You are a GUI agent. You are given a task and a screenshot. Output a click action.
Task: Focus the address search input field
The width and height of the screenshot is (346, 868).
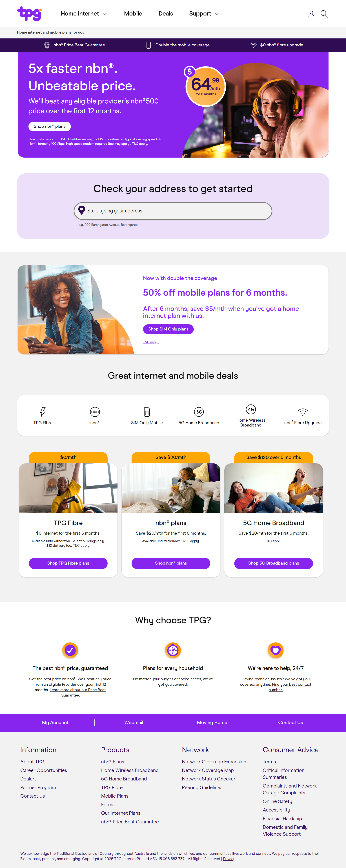(173, 211)
